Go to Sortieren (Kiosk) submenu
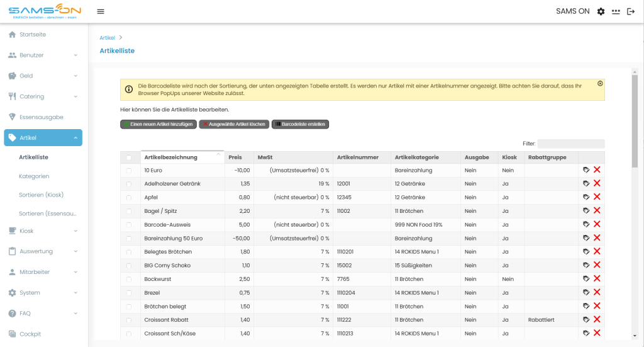The width and height of the screenshot is (644, 347). point(41,195)
